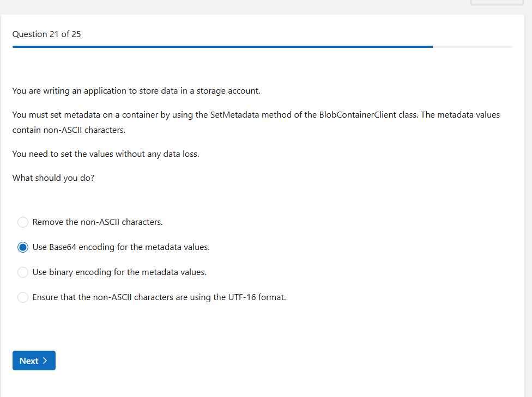Click the selected Base64 encoding radio button
532x397 pixels.
[x=23, y=247]
